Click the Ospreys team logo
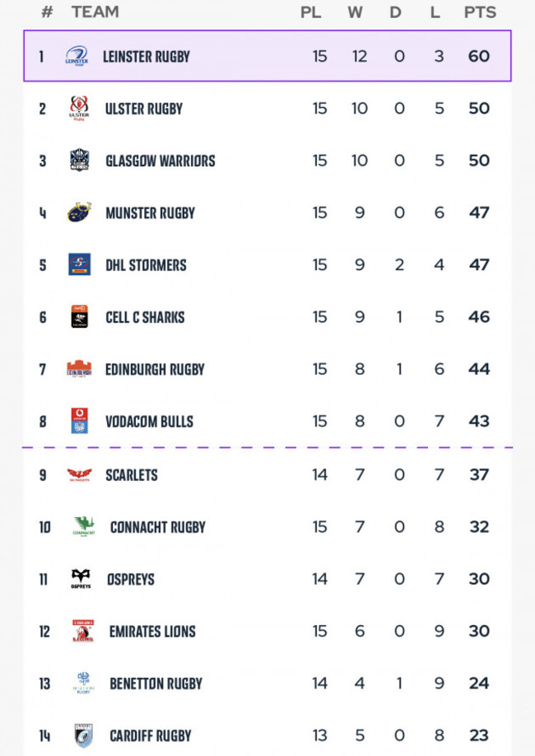 coord(79,579)
